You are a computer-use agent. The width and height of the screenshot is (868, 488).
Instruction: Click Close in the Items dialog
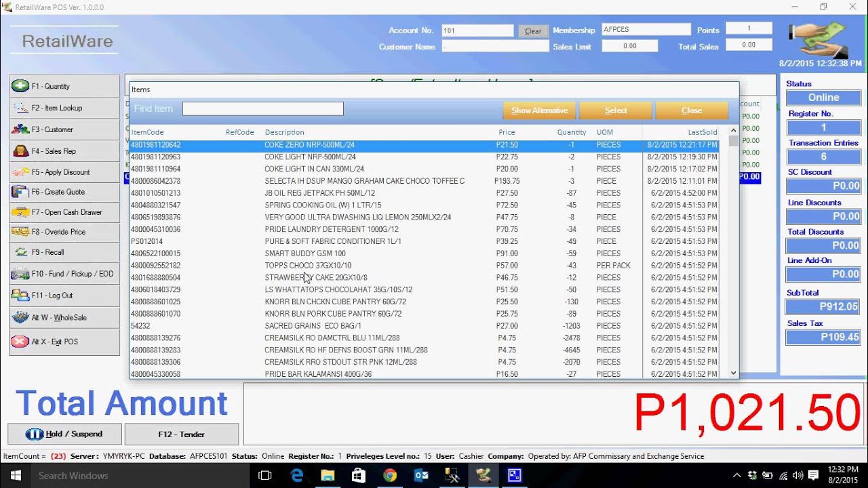point(692,110)
